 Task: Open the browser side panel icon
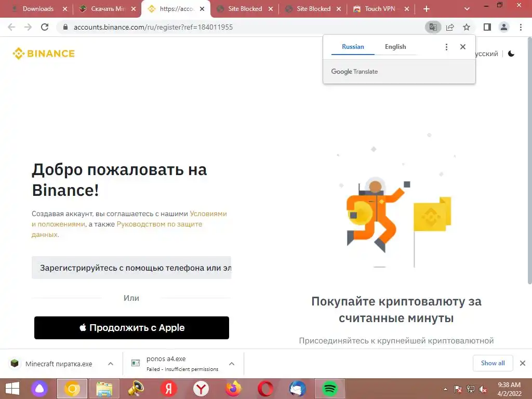487,27
